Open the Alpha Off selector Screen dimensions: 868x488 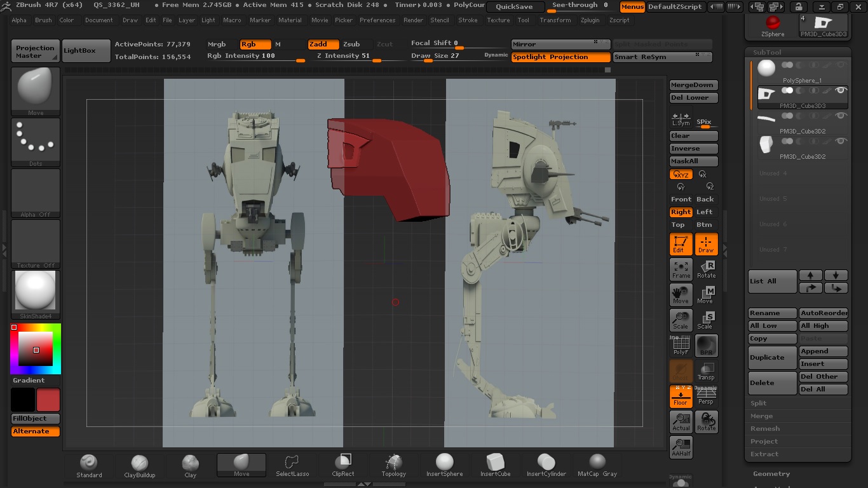coord(36,193)
